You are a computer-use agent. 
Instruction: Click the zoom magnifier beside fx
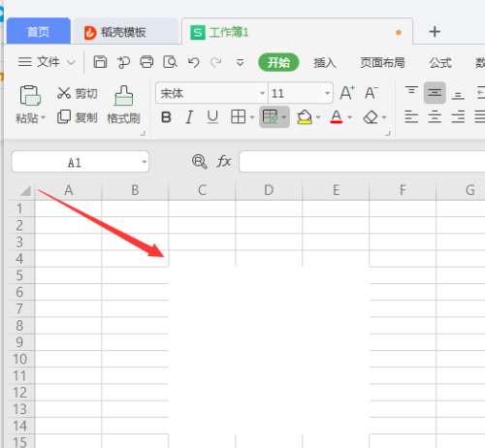click(200, 161)
